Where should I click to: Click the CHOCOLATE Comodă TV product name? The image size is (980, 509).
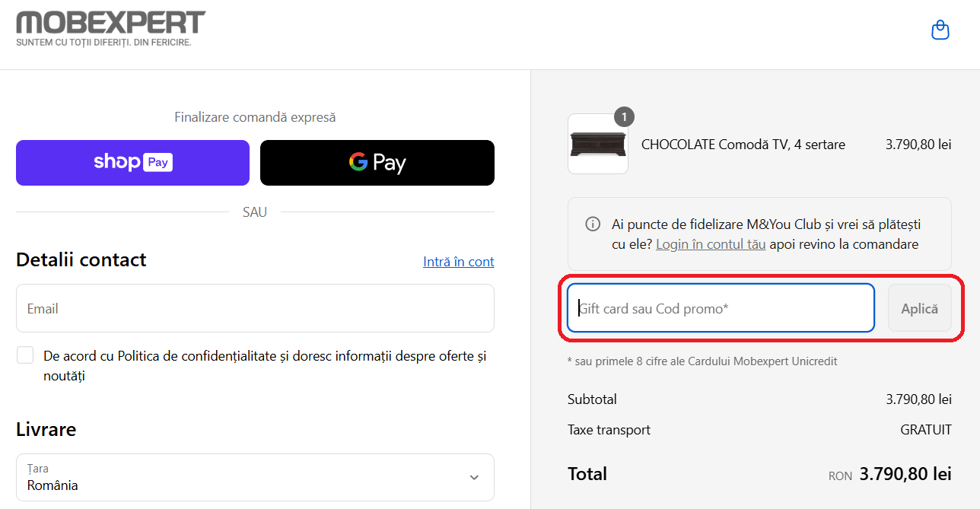743,145
